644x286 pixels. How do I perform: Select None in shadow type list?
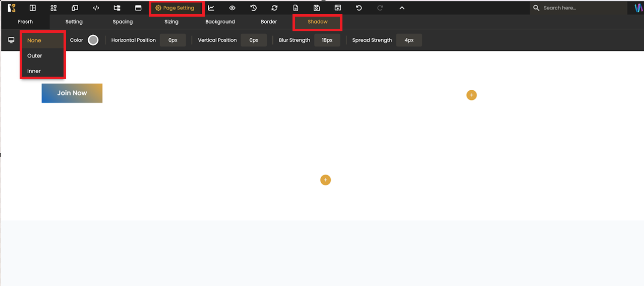34,40
